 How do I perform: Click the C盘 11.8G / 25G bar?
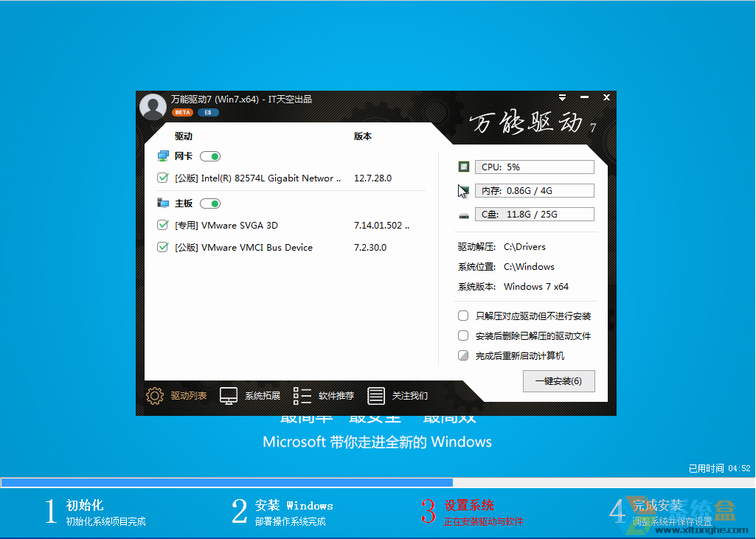[534, 214]
